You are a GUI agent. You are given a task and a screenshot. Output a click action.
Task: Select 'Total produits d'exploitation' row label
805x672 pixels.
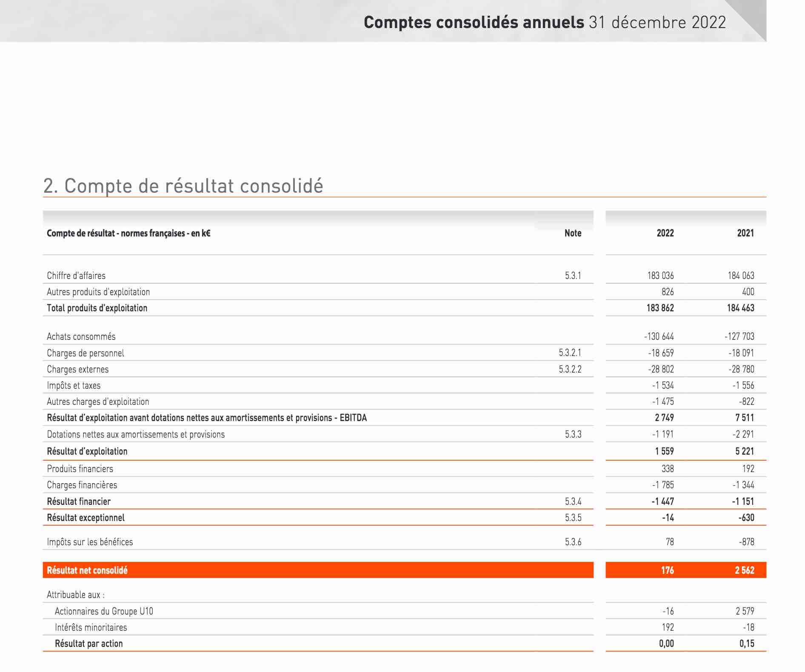(x=97, y=308)
